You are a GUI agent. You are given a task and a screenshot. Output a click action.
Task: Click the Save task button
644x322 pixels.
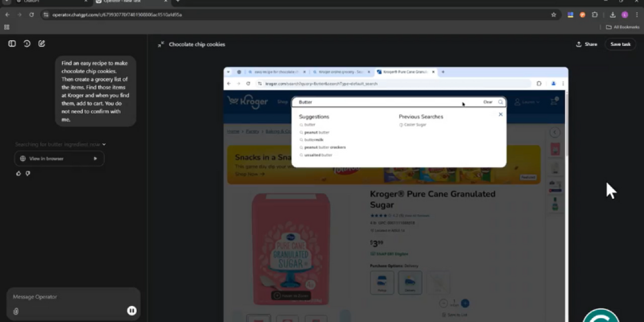pyautogui.click(x=620, y=44)
